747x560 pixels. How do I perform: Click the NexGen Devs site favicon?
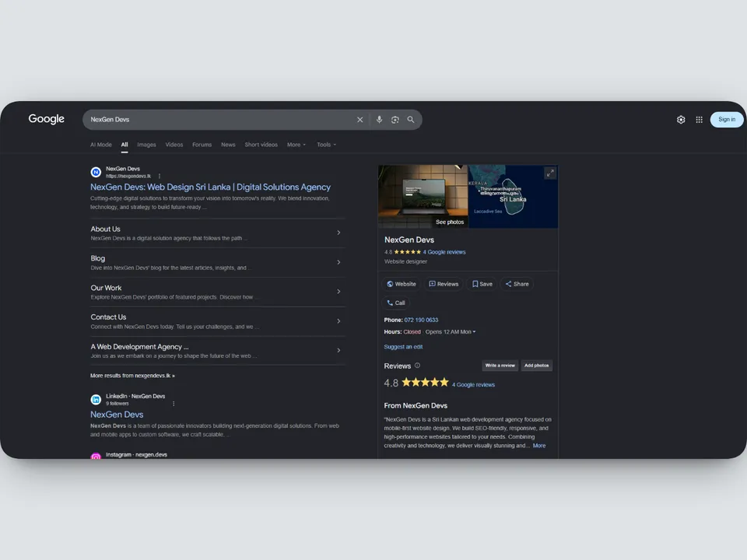96,172
